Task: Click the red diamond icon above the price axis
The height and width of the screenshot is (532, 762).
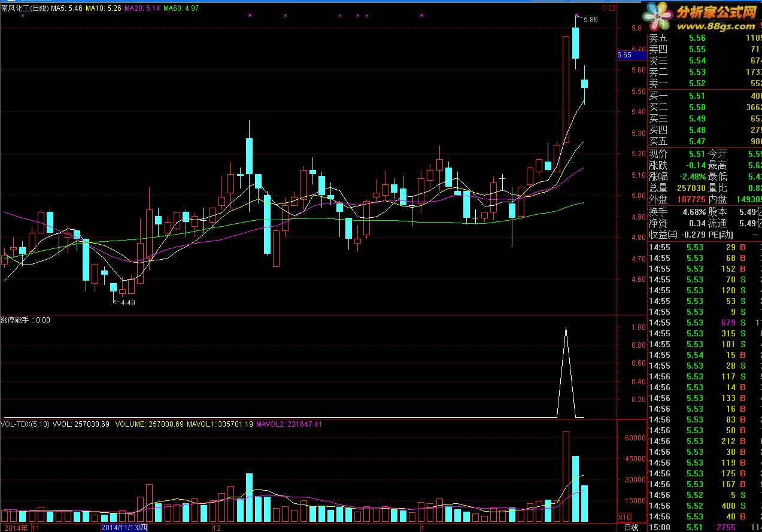Action: click(x=604, y=8)
